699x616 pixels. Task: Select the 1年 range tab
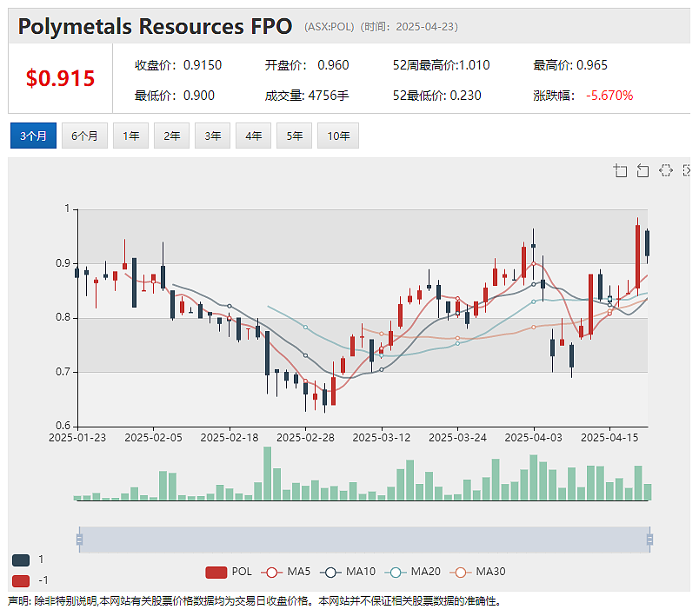[130, 136]
